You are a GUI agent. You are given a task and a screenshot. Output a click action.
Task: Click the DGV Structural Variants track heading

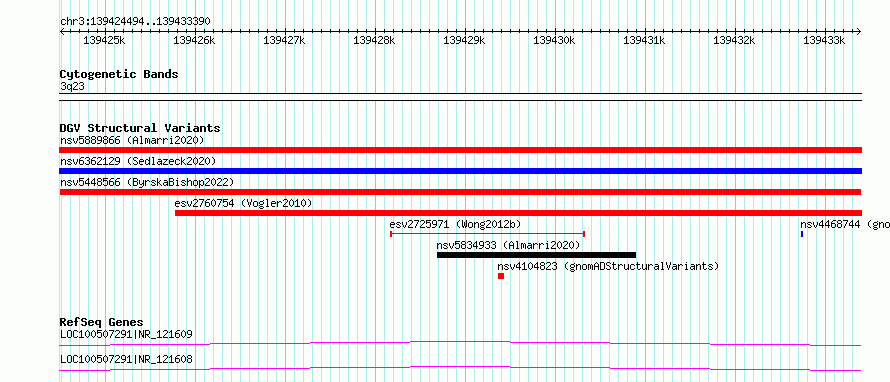(140, 128)
